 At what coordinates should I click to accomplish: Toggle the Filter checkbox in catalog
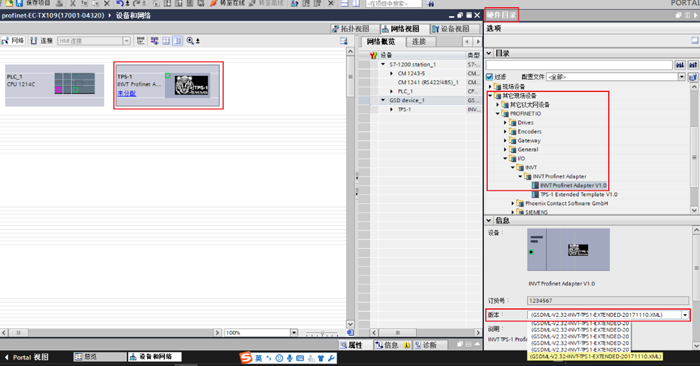(x=489, y=77)
